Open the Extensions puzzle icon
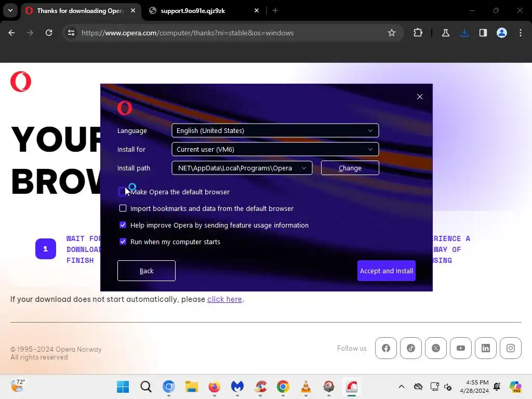The image size is (532, 399). point(418,33)
